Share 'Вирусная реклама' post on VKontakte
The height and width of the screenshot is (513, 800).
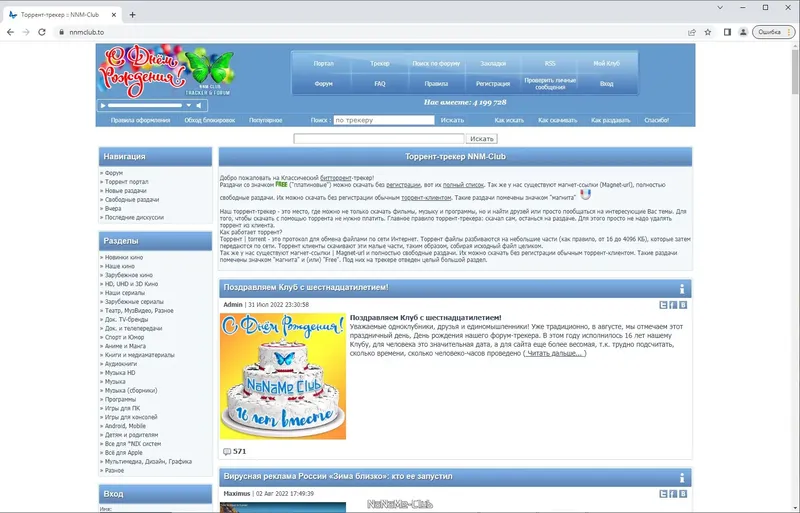click(x=683, y=494)
